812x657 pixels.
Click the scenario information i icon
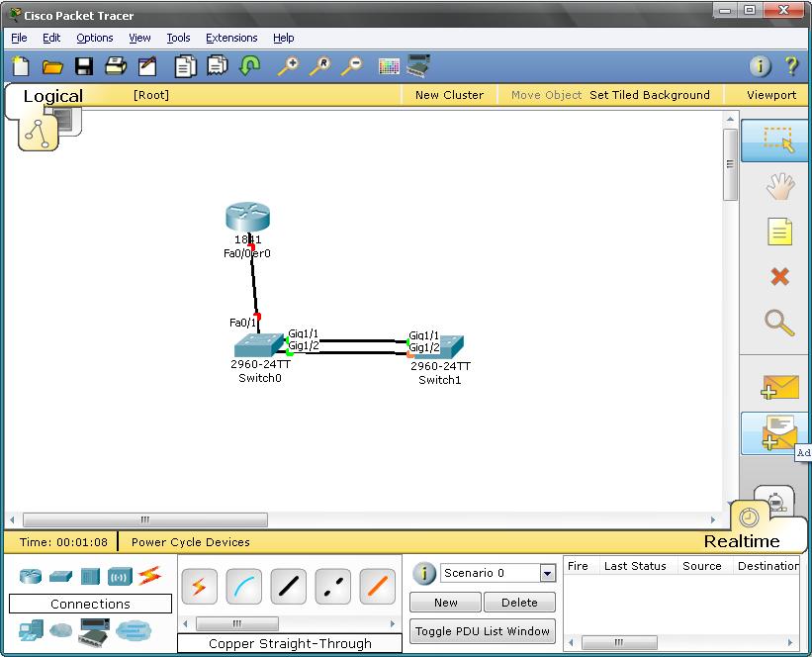click(424, 573)
